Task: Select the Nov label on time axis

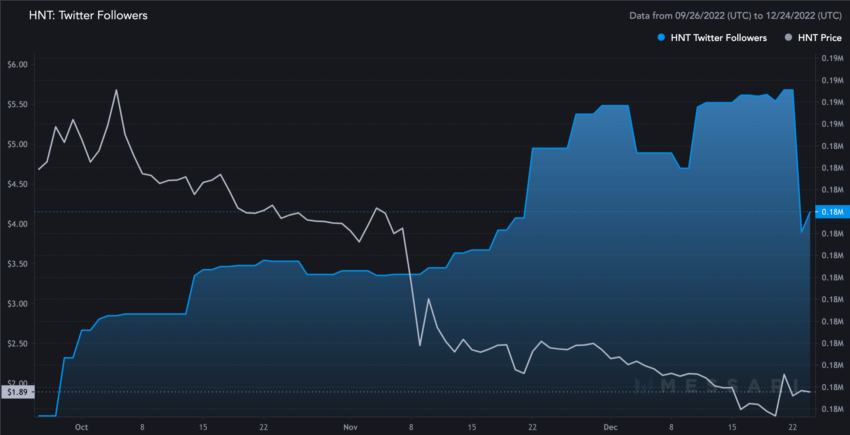Action: 351,427
